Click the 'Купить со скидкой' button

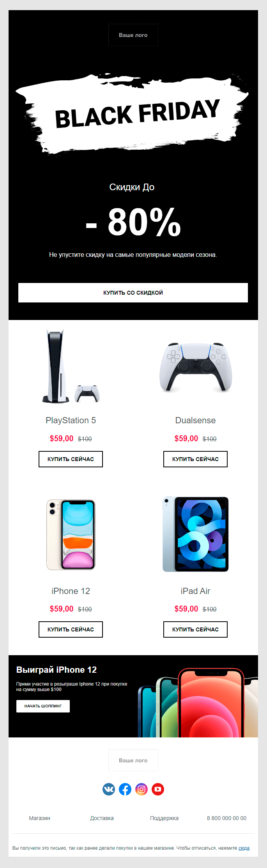[133, 293]
